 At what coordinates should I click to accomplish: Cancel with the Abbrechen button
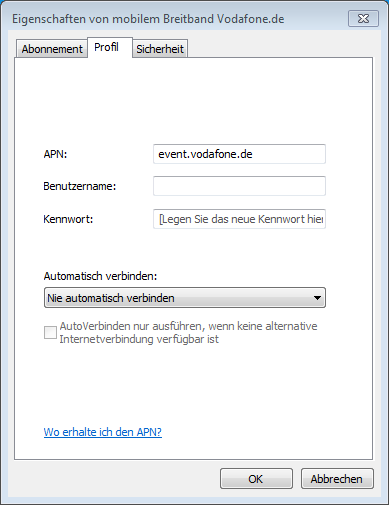coord(337,479)
